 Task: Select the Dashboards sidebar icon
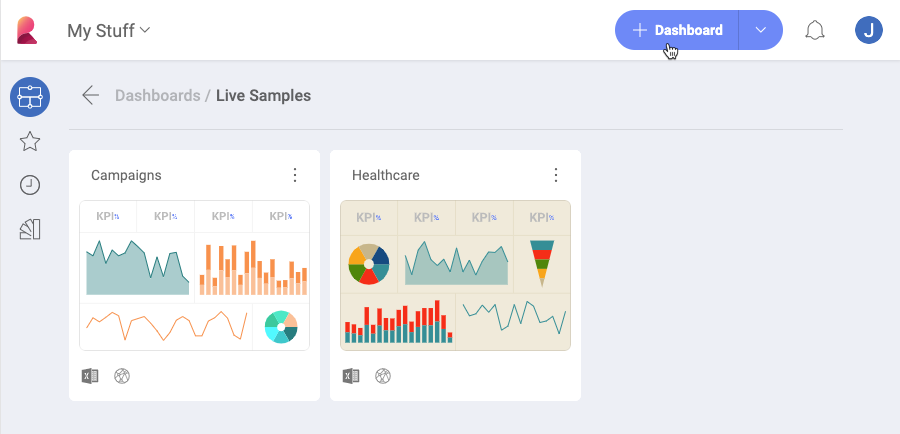[x=30, y=97]
